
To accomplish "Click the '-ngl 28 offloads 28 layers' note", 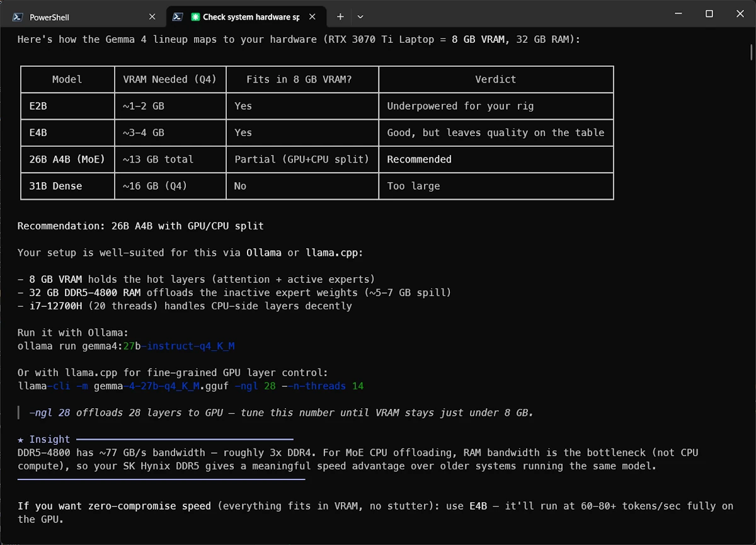I will click(x=282, y=413).
